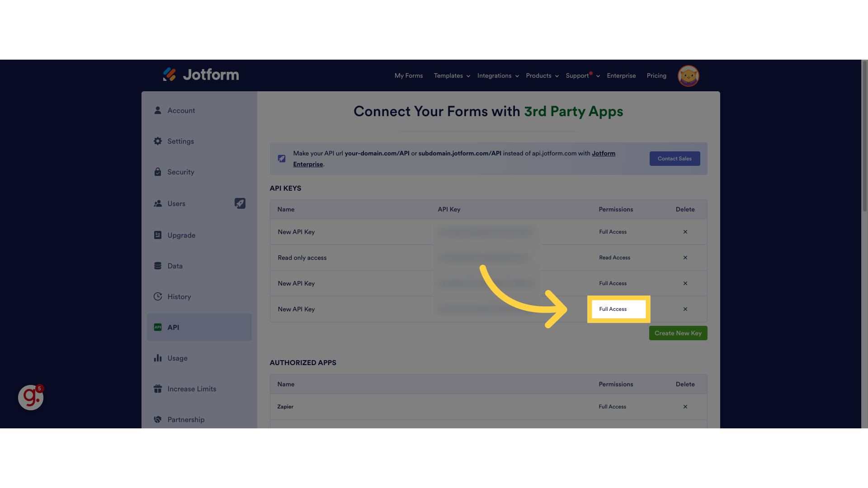Open My Forms from the top menu

coord(408,75)
